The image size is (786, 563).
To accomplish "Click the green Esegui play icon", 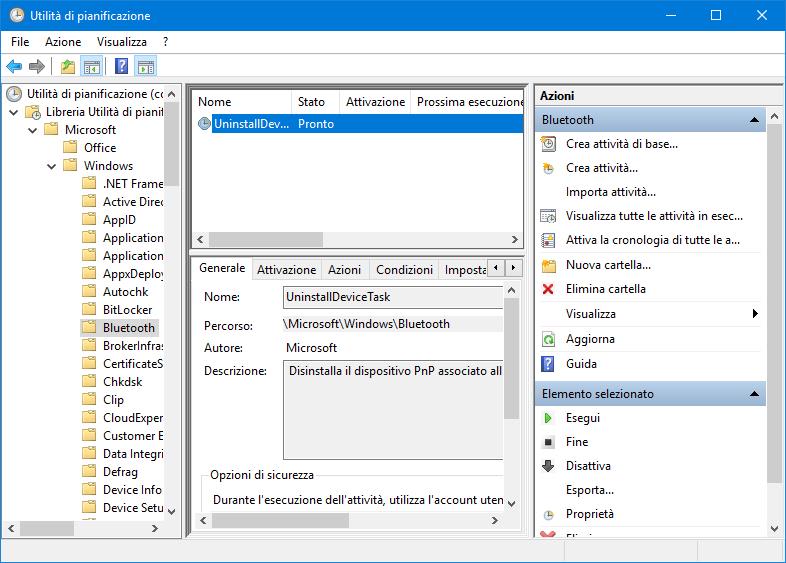I will [x=548, y=418].
